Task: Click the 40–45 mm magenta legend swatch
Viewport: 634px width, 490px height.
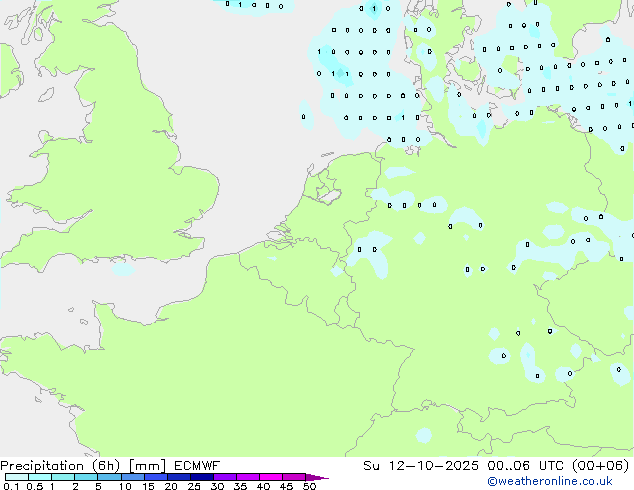Action: tap(271, 477)
